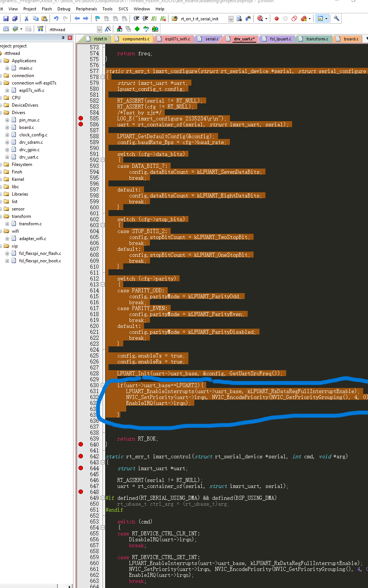Image resolution: width=368 pixels, height=588 pixels.
Task: Select the DeviceDrivers group
Action: [25, 105]
